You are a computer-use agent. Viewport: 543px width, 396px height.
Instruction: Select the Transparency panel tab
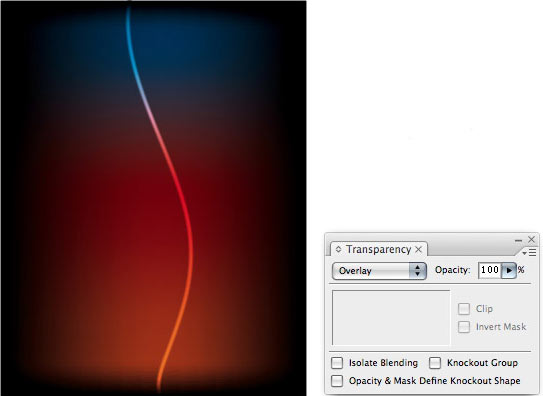pyautogui.click(x=379, y=249)
